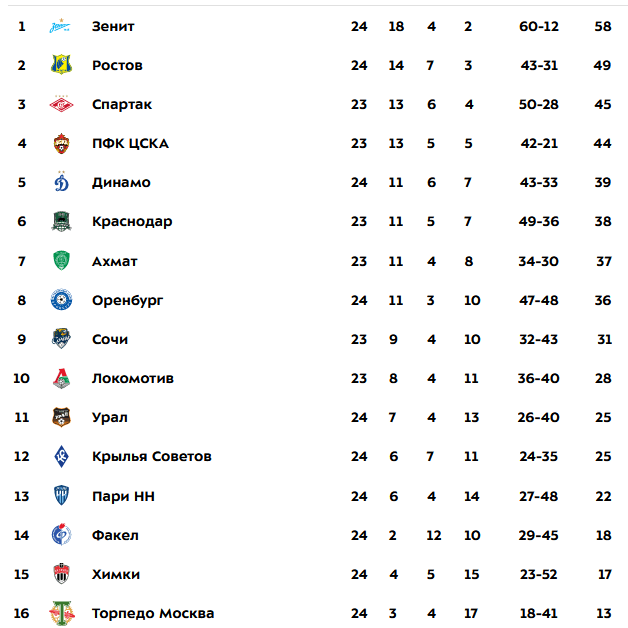Open the Lokomotiv club logo
628x628 pixels.
61,378
